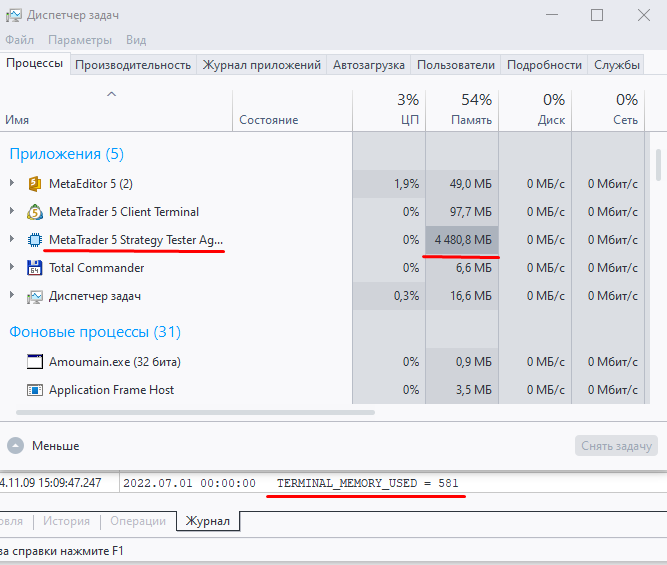Screen dimensions: 667x565
Task: Click the MetaTrader 5 Client Terminal icon
Action: [34, 212]
